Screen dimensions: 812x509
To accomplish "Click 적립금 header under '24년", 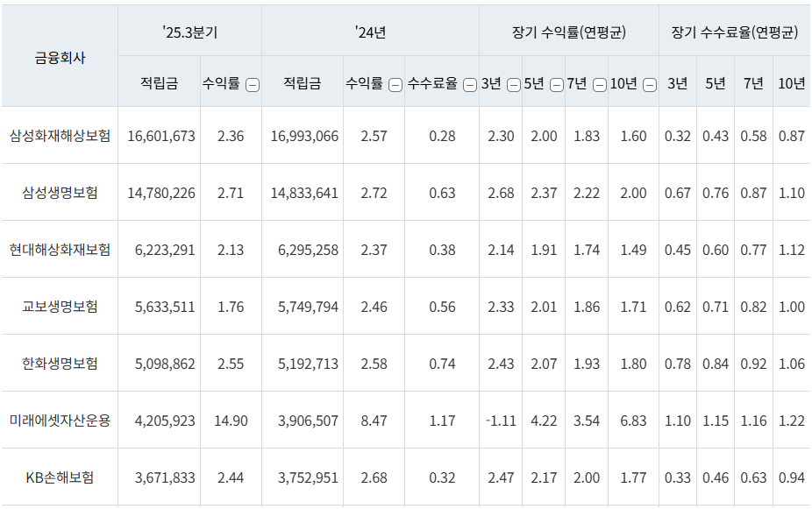I will (302, 83).
